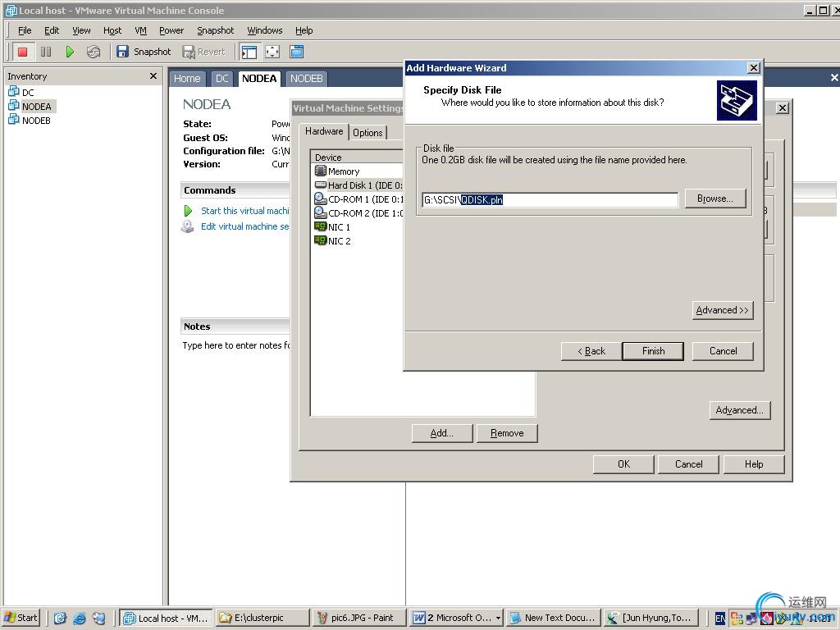
Task: Select Memory in the device list
Action: point(344,171)
